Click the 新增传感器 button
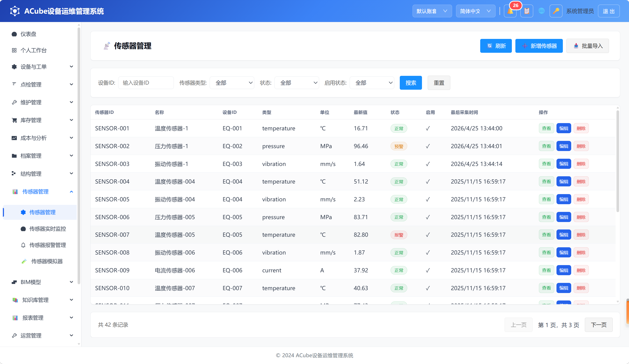Screen dimensions: 629x364 [x=539, y=46]
